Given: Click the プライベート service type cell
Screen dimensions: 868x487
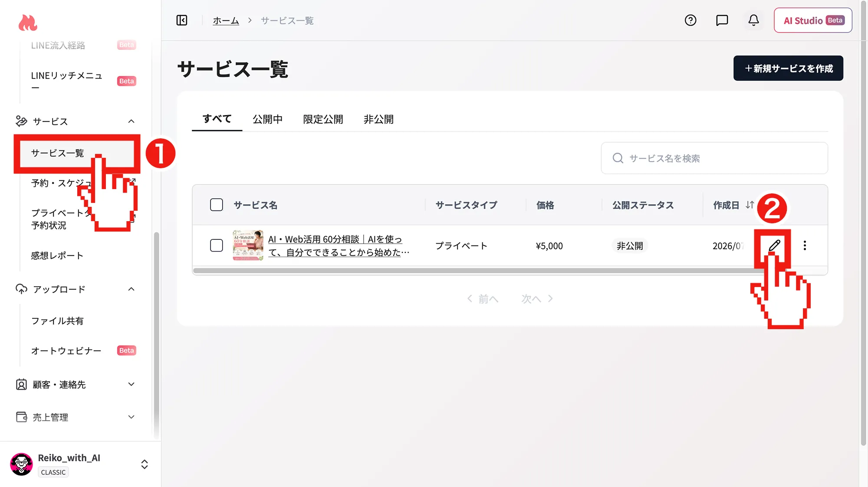Looking at the screenshot, I should [461, 246].
